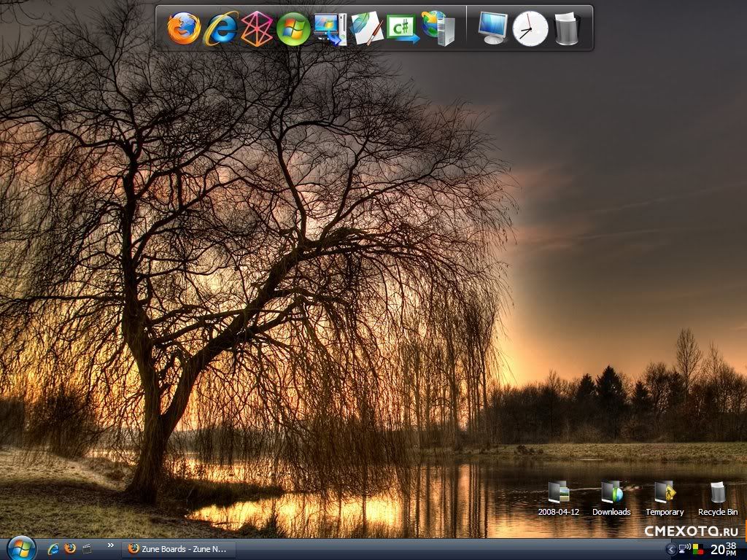Launch the C# dock icon

403,29
